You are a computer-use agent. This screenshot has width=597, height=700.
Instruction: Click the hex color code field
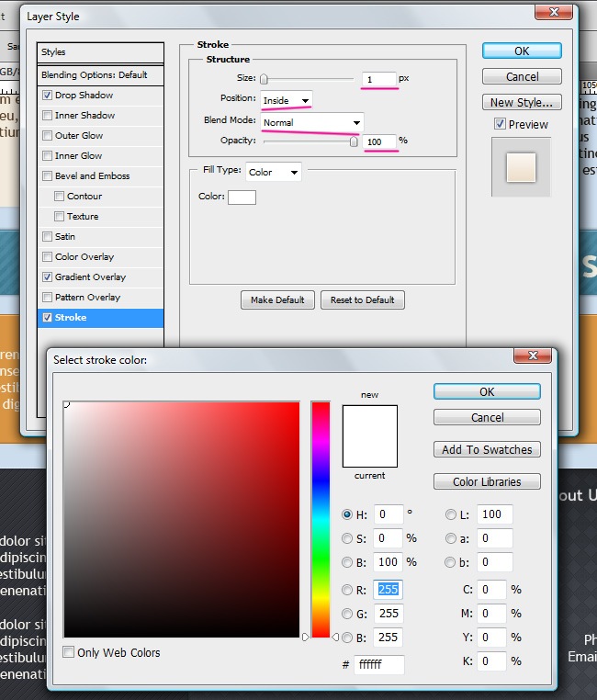[x=378, y=664]
